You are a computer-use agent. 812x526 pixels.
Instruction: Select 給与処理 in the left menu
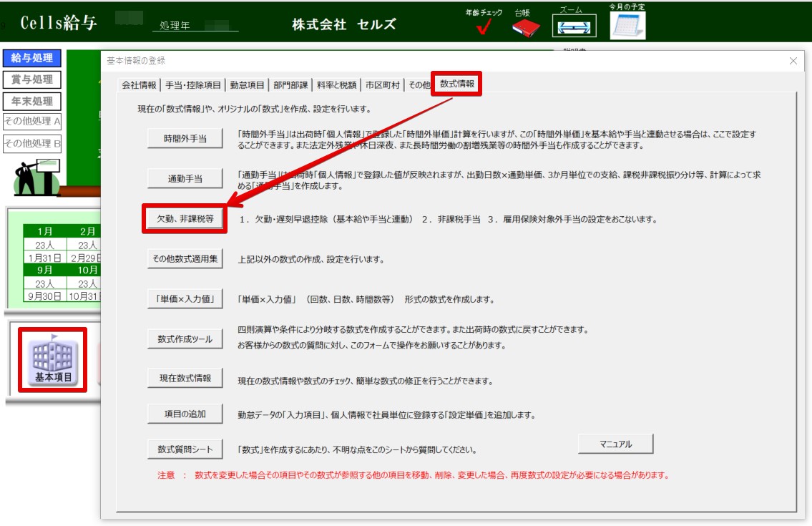tap(32, 58)
